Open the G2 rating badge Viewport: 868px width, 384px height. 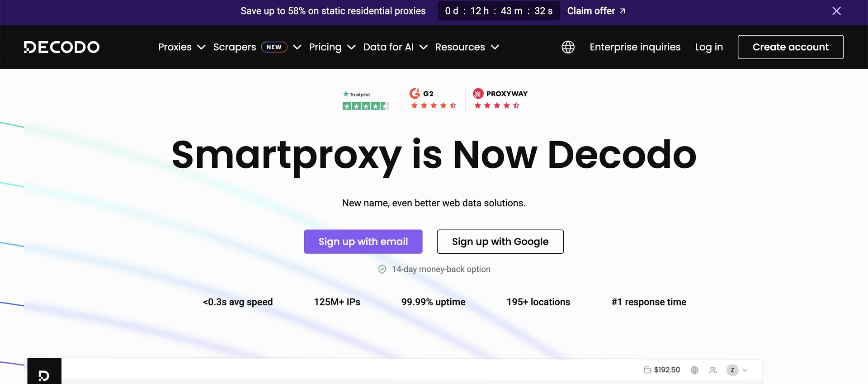point(433,100)
